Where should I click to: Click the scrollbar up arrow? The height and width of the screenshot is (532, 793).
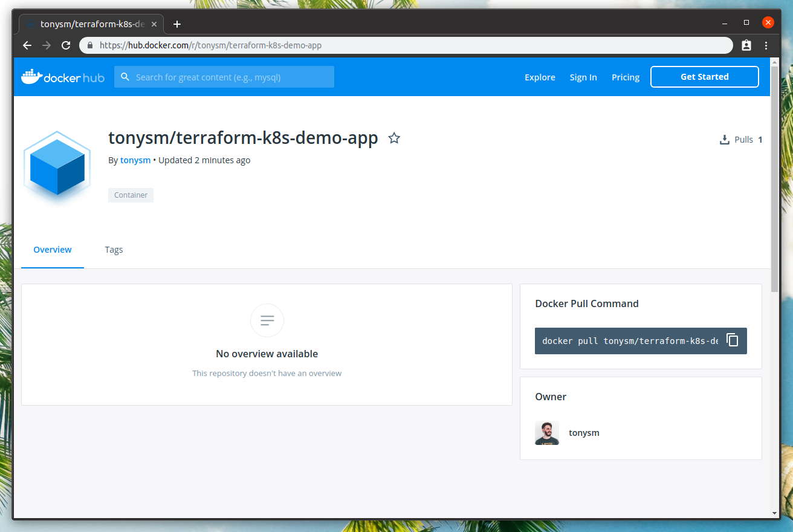[775, 62]
